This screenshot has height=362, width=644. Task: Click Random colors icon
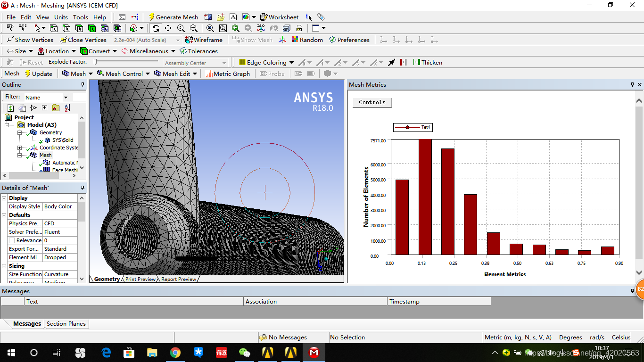[296, 40]
